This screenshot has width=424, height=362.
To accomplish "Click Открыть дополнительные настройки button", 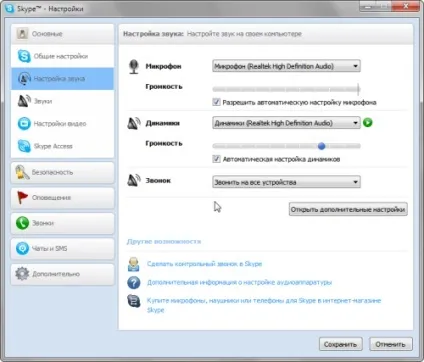I will click(348, 209).
